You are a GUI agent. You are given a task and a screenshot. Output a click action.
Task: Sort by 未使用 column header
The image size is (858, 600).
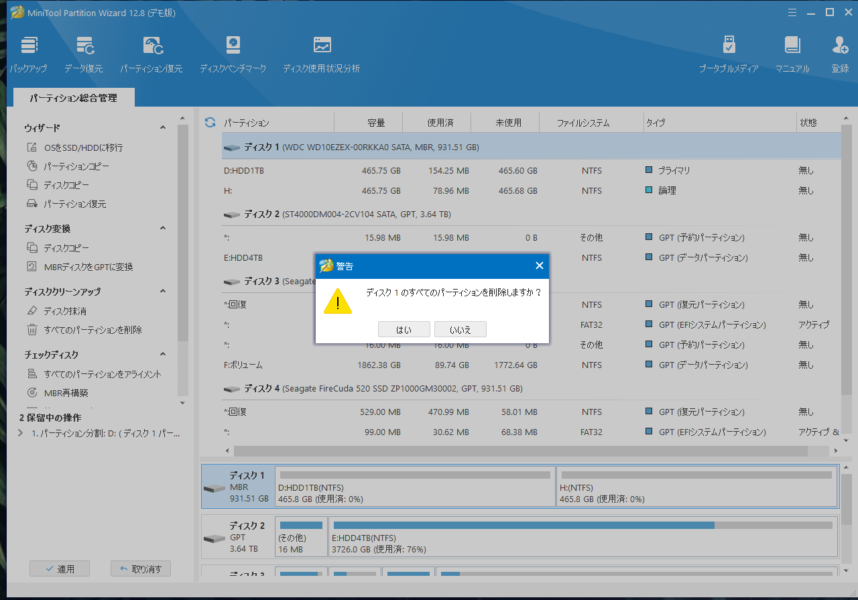point(505,123)
